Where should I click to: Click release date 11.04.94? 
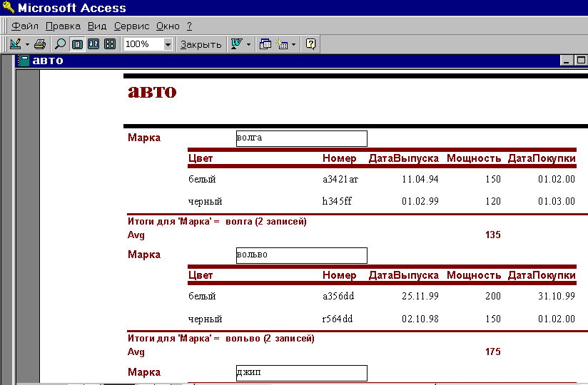(420, 180)
